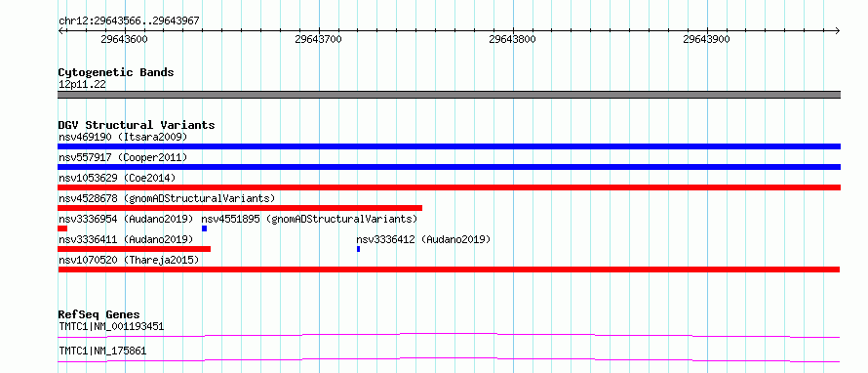868x373 pixels.
Task: Select the nsv557917 (Cooper2011) label
Action: click(123, 157)
